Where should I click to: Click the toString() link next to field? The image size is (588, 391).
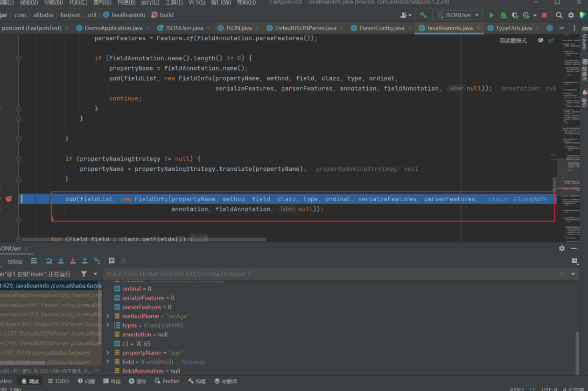tap(194, 362)
